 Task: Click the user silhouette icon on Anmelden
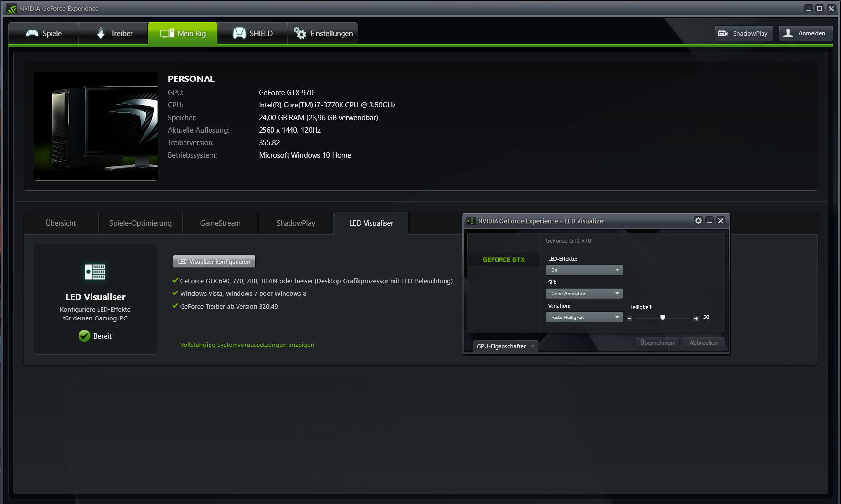pos(788,33)
